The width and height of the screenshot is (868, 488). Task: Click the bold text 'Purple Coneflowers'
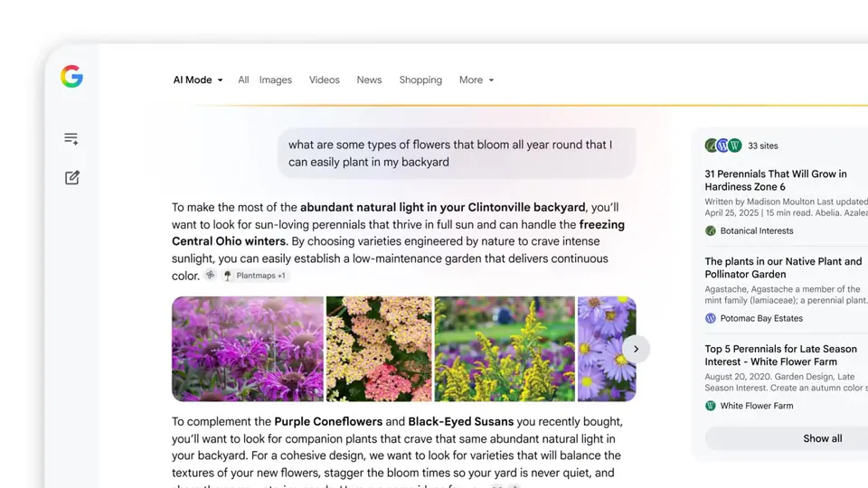tap(328, 422)
